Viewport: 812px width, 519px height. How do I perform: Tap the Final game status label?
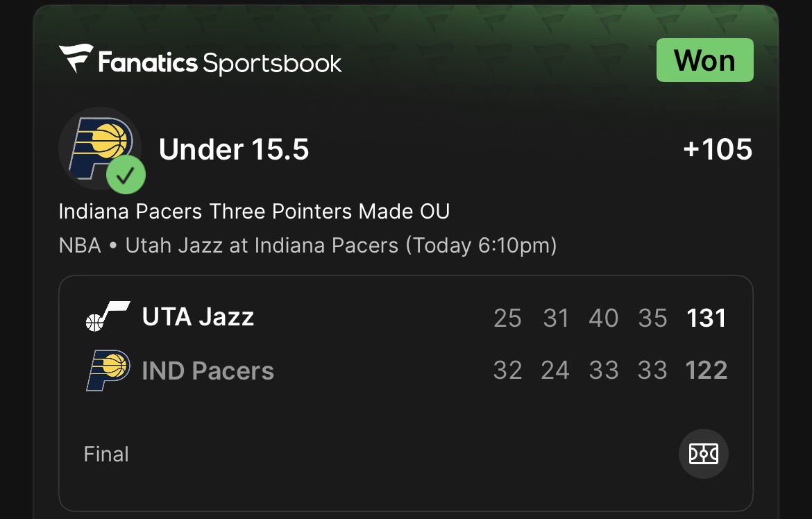click(106, 454)
